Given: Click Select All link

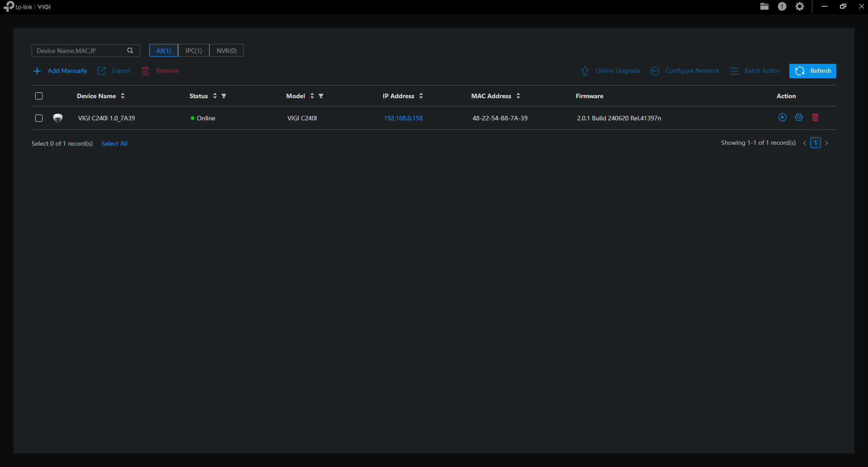Looking at the screenshot, I should pos(114,143).
